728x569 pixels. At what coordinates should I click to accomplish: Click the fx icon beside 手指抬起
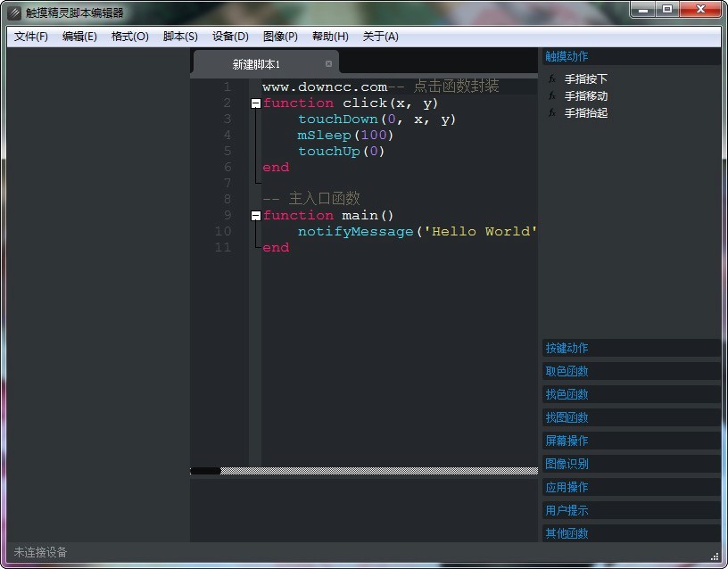click(552, 113)
